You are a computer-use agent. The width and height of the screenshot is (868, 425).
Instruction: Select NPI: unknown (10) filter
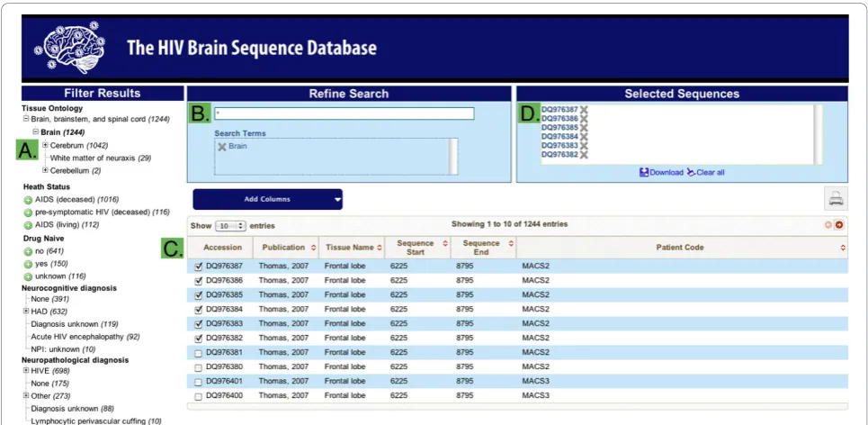[x=63, y=349]
